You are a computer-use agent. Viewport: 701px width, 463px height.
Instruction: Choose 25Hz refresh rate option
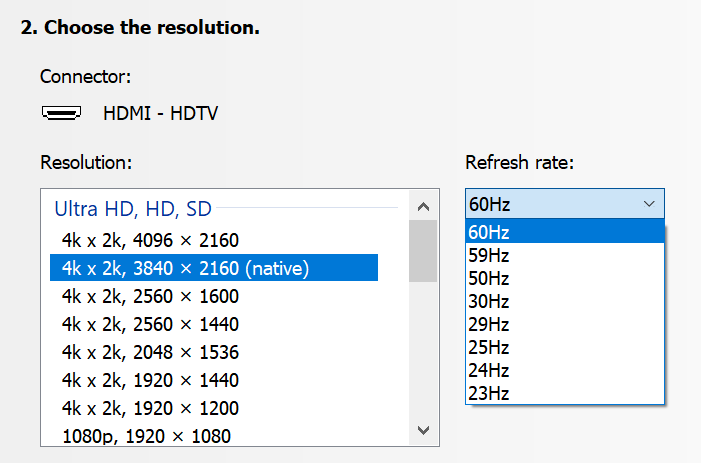[x=564, y=347]
